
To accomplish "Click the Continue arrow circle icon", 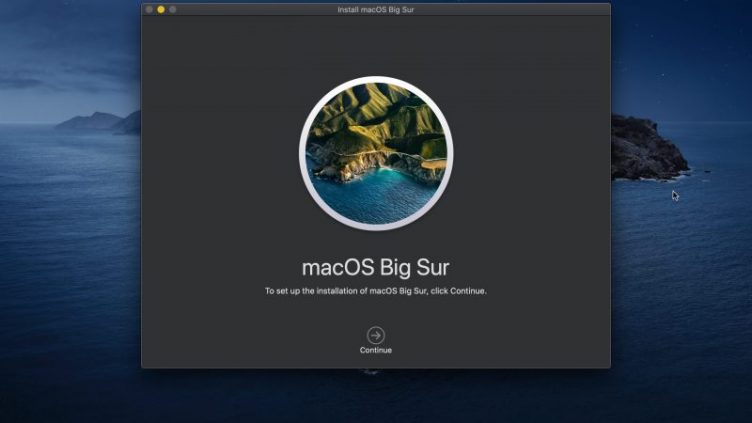I will click(x=376, y=335).
